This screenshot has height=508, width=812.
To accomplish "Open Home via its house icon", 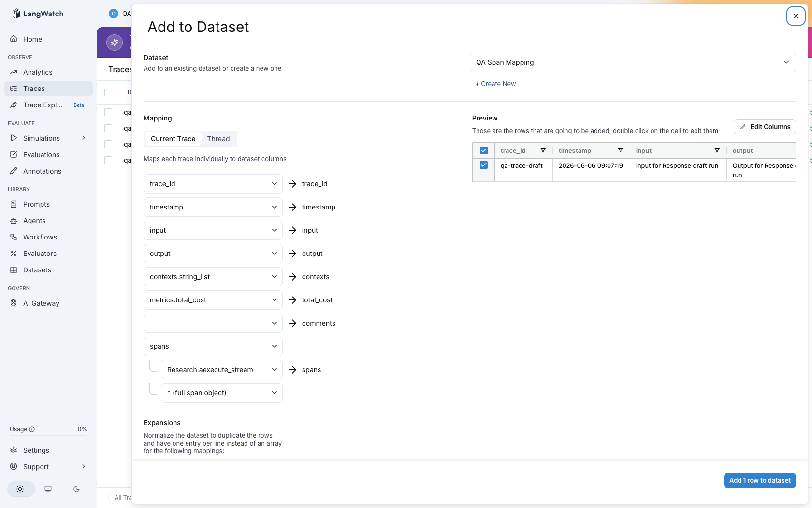I will pos(14,39).
